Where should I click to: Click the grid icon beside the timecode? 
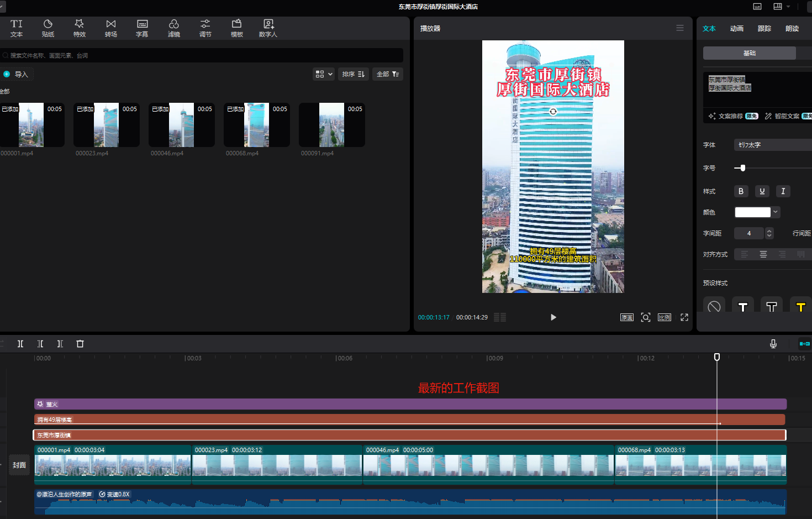coord(500,317)
